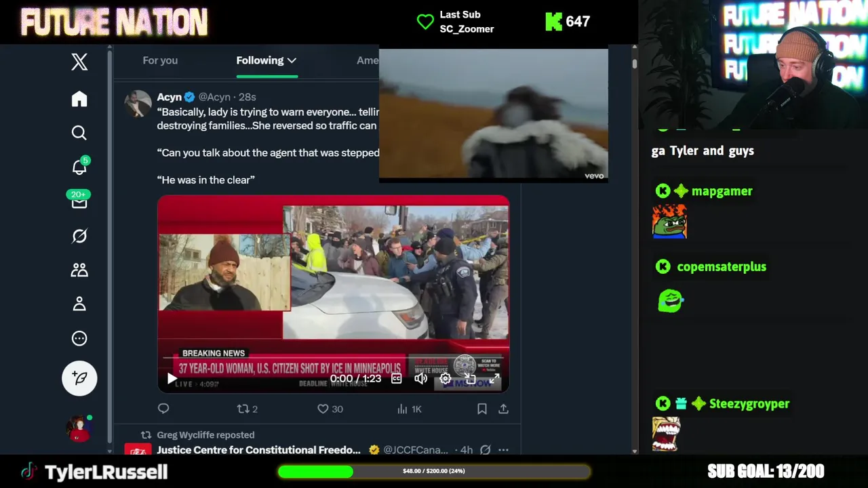Open the @Acyn handle link
This screenshot has height=488, width=868.
[214, 97]
